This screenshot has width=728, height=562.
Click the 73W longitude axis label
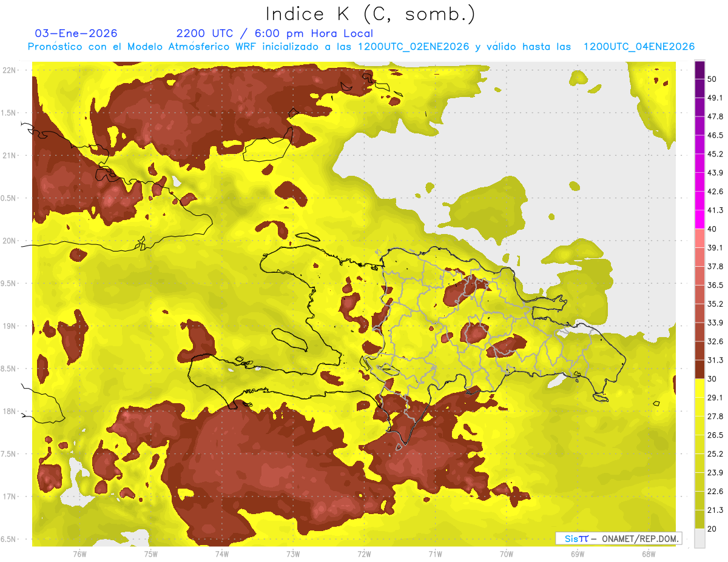pos(293,554)
